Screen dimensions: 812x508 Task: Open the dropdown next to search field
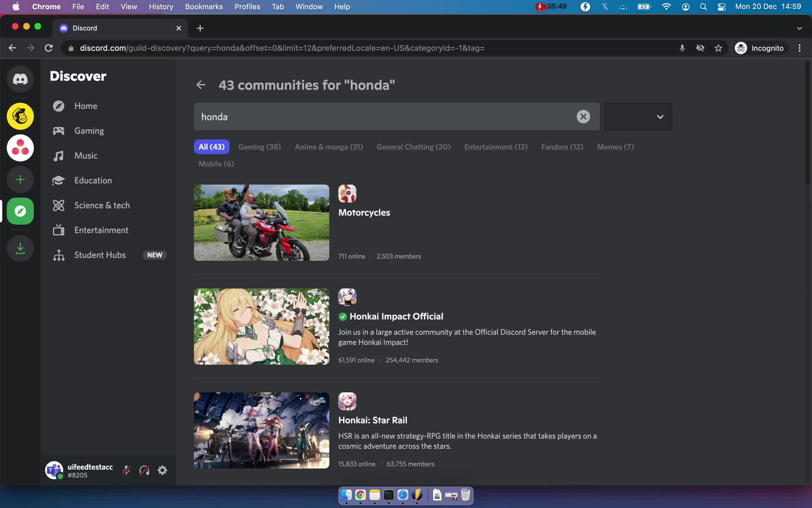[638, 116]
